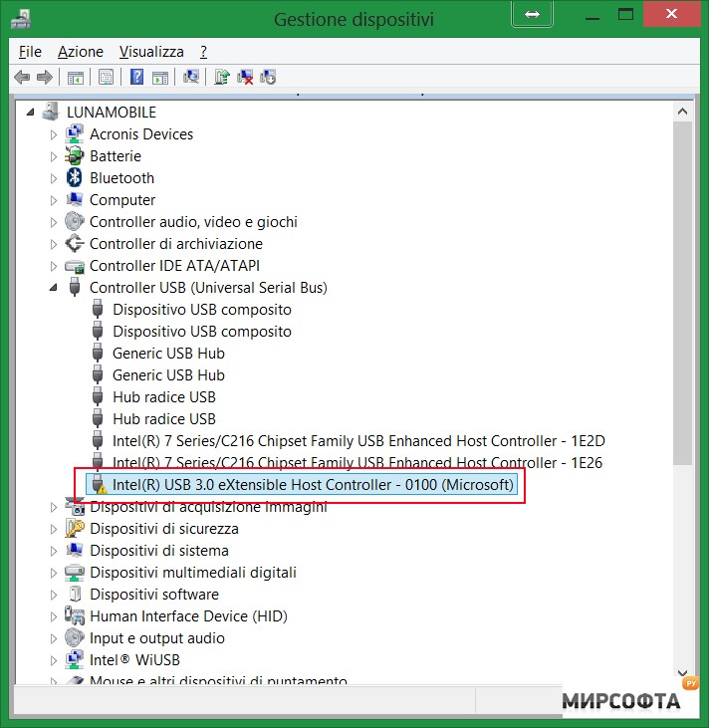Click scrollbar down arrow
This screenshot has width=709, height=728.
click(x=682, y=673)
